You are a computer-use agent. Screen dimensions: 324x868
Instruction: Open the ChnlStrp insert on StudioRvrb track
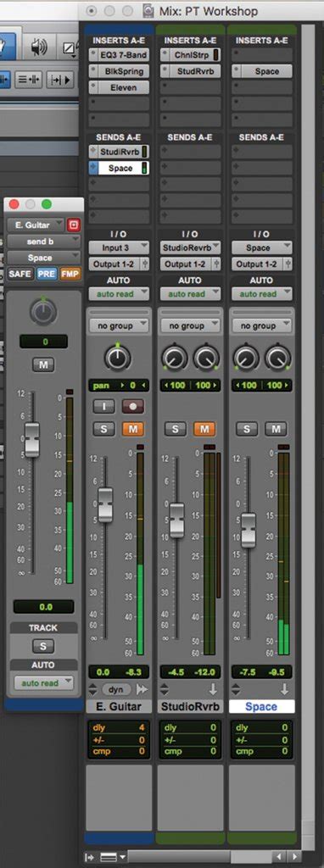pos(191,55)
